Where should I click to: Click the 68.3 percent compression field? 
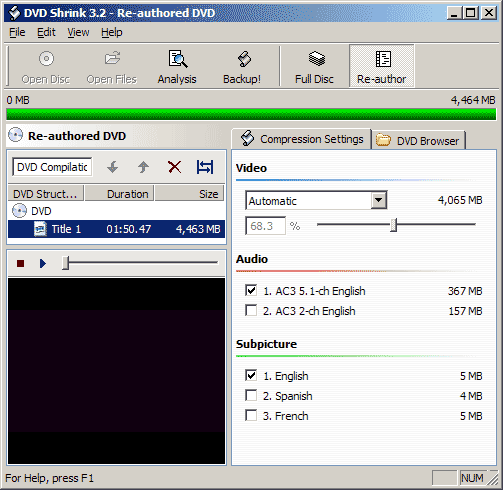click(x=265, y=226)
